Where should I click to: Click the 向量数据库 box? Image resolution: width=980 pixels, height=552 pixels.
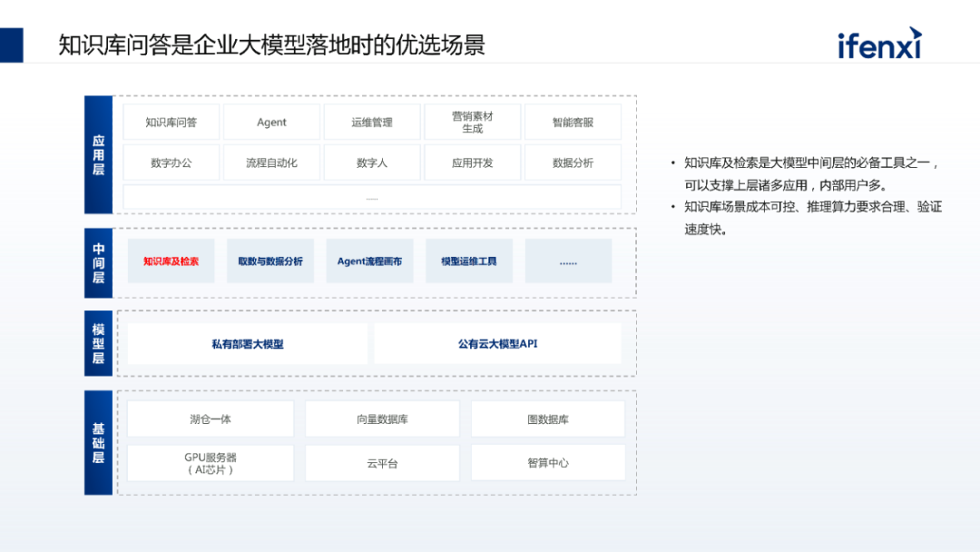pyautogui.click(x=382, y=419)
